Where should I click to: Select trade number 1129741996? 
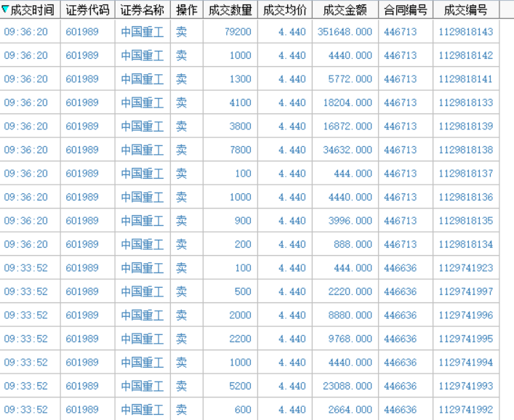(466, 315)
